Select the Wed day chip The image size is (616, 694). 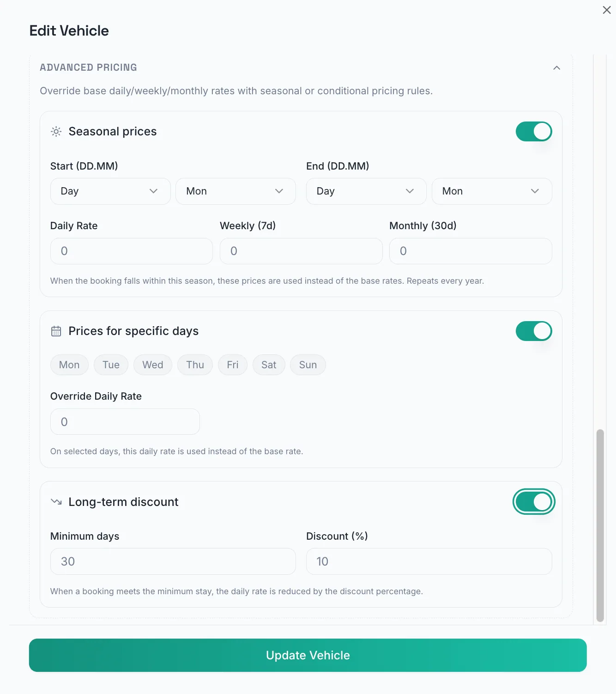[x=153, y=365]
